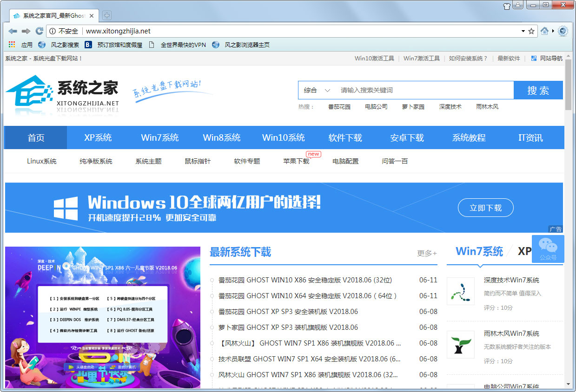Click the 网站导航 grid icon link
Screen dimensions: 576x392
click(x=547, y=59)
